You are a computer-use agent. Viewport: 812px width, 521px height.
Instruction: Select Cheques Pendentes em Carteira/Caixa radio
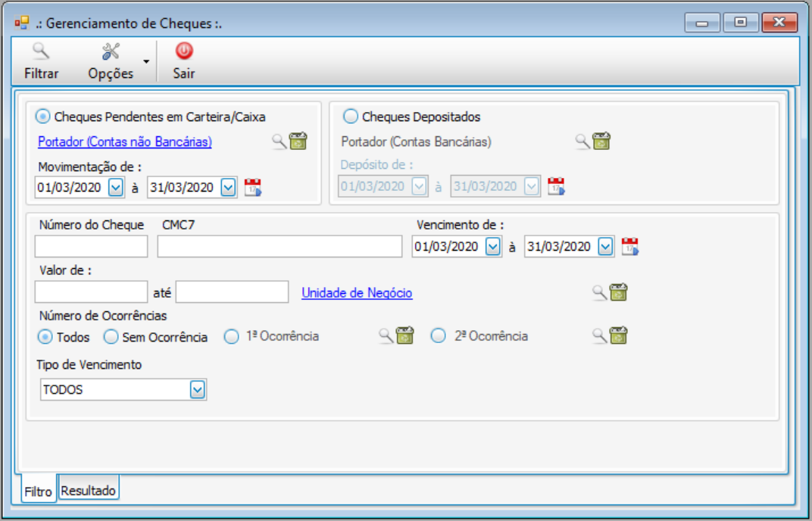click(42, 117)
